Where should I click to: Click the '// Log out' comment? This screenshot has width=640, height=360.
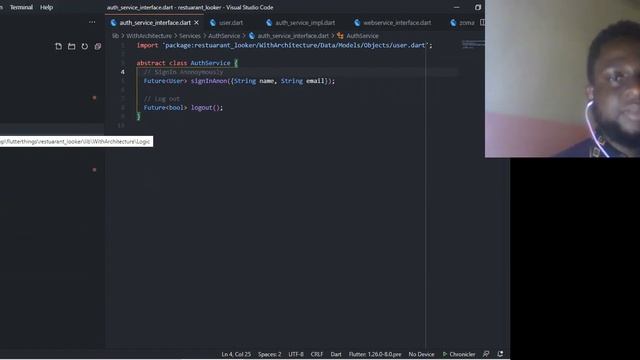pyautogui.click(x=162, y=99)
